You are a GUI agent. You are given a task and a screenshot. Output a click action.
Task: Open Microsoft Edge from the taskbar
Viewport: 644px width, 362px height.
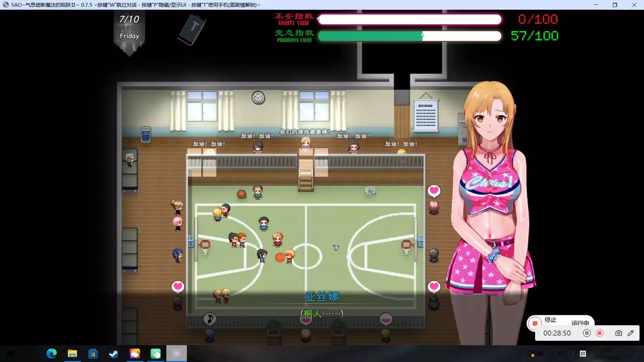click(51, 353)
